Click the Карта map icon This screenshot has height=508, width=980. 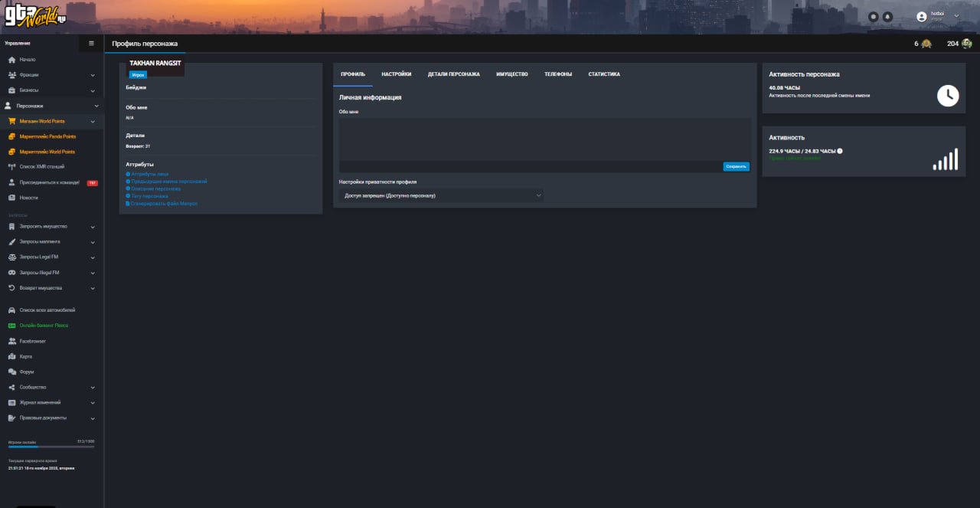(x=11, y=357)
